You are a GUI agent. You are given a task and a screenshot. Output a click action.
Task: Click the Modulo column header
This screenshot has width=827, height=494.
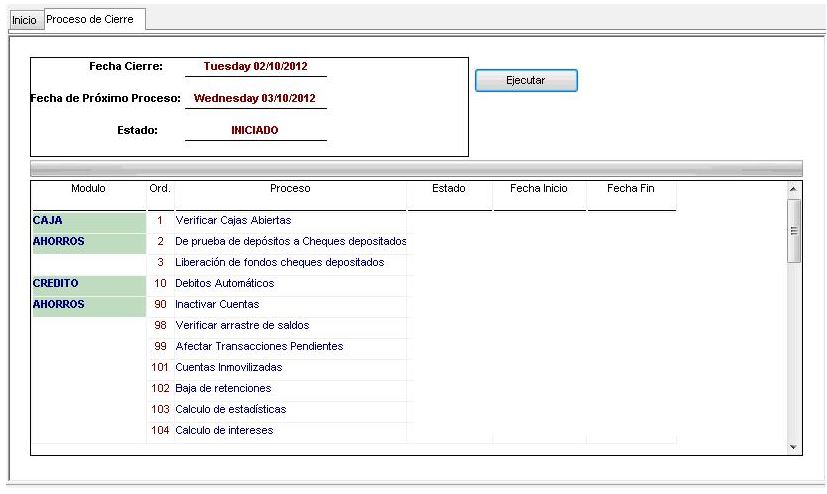pos(88,189)
